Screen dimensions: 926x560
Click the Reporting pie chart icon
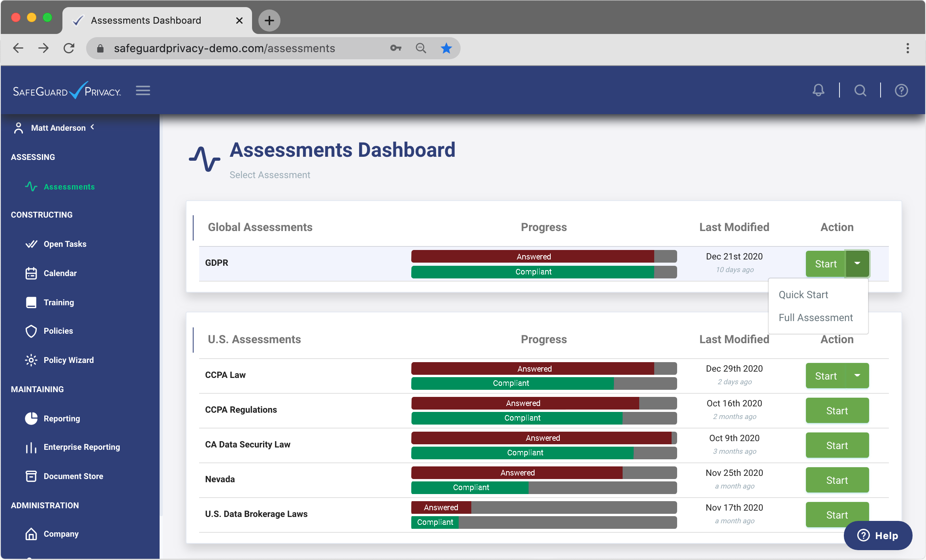point(31,418)
